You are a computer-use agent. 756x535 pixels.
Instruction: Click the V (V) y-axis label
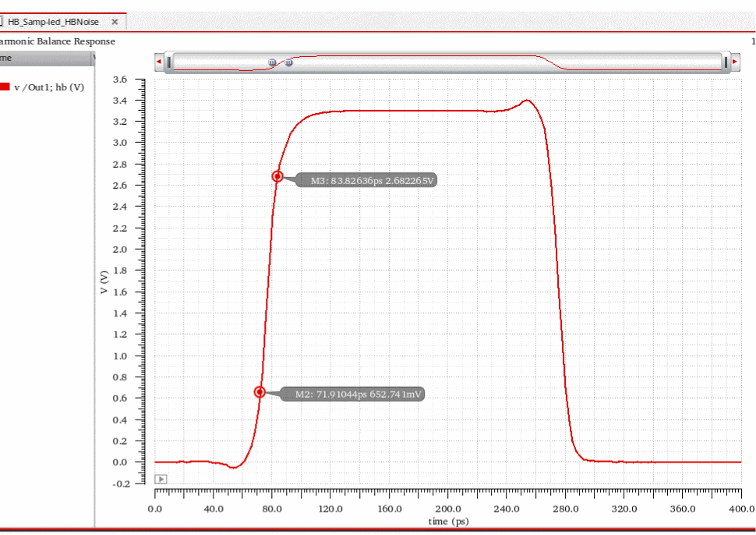coord(104,282)
